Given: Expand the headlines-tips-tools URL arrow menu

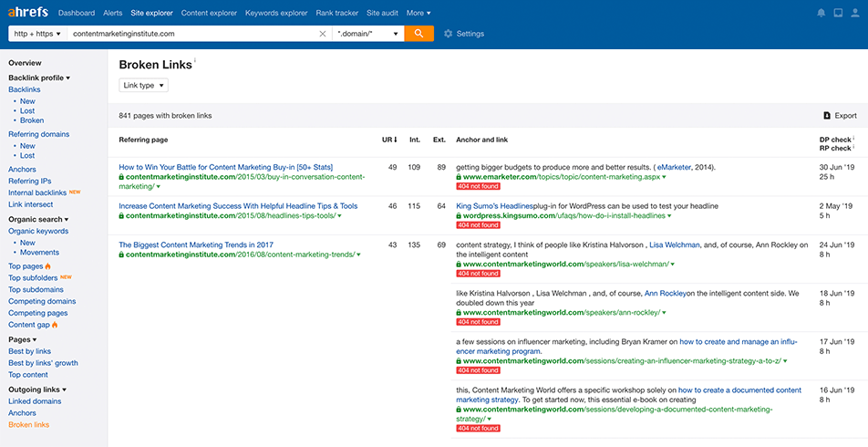Looking at the screenshot, I should click(339, 216).
